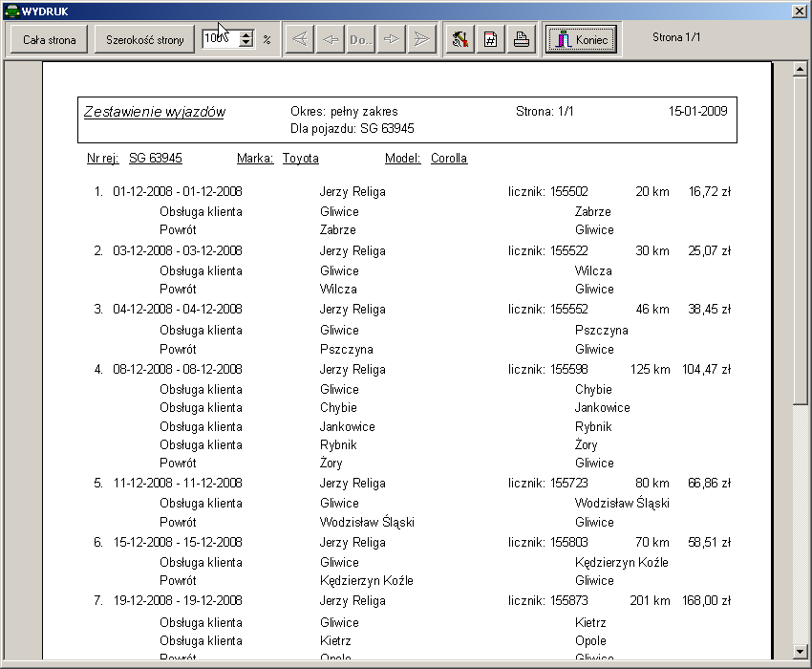The image size is (812, 669).
Task: Click date range '11-12-2008 - 11-12-2008'
Action: click(178, 483)
